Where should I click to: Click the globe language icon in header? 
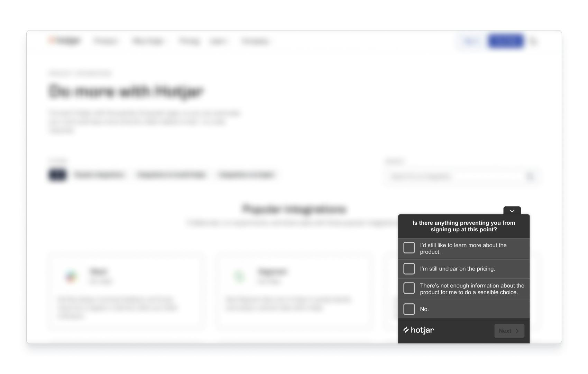(x=534, y=41)
